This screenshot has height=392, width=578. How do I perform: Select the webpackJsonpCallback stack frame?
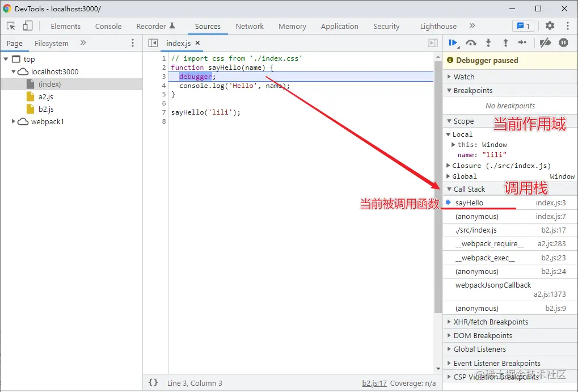pyautogui.click(x=510, y=289)
